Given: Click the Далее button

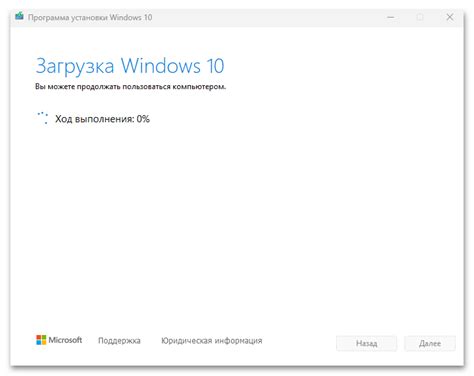Looking at the screenshot, I should 430,343.
